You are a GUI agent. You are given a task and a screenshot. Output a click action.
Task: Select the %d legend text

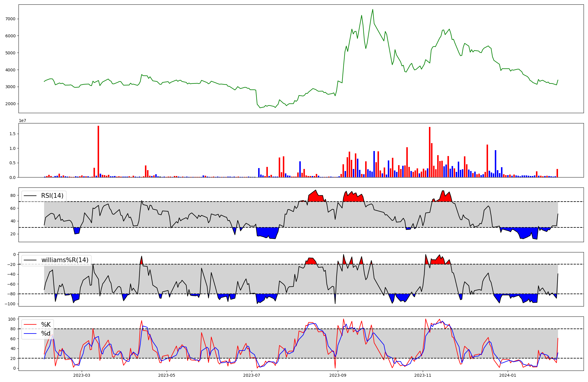[46, 334]
